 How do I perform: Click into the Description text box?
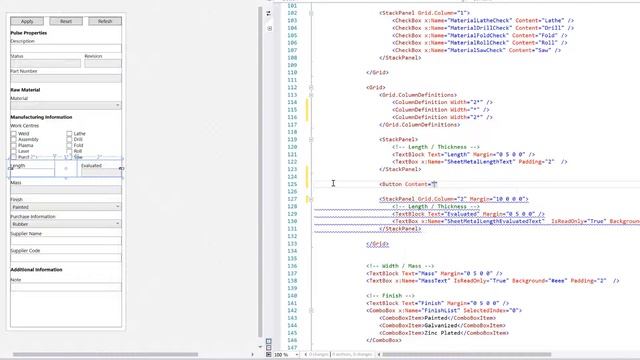tap(66, 48)
